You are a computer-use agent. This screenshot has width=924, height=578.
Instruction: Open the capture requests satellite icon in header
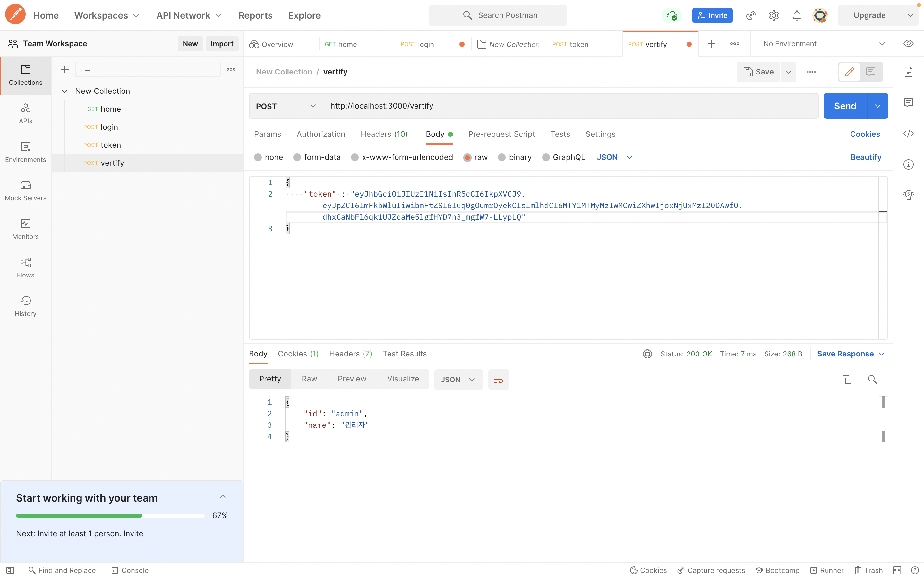pyautogui.click(x=751, y=15)
